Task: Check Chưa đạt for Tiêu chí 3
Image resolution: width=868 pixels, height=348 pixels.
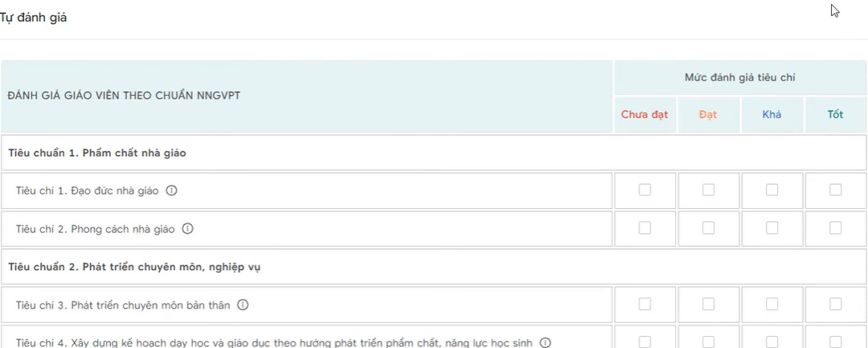Action: (x=645, y=305)
